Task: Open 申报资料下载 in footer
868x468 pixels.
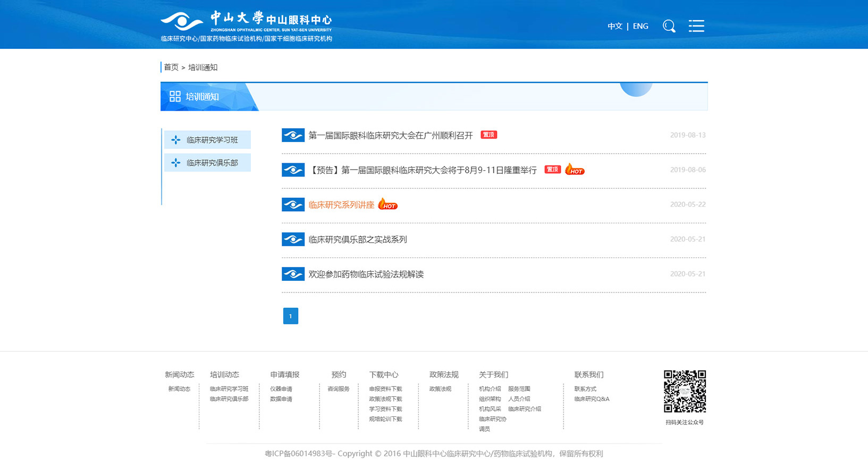Action: pyautogui.click(x=385, y=389)
